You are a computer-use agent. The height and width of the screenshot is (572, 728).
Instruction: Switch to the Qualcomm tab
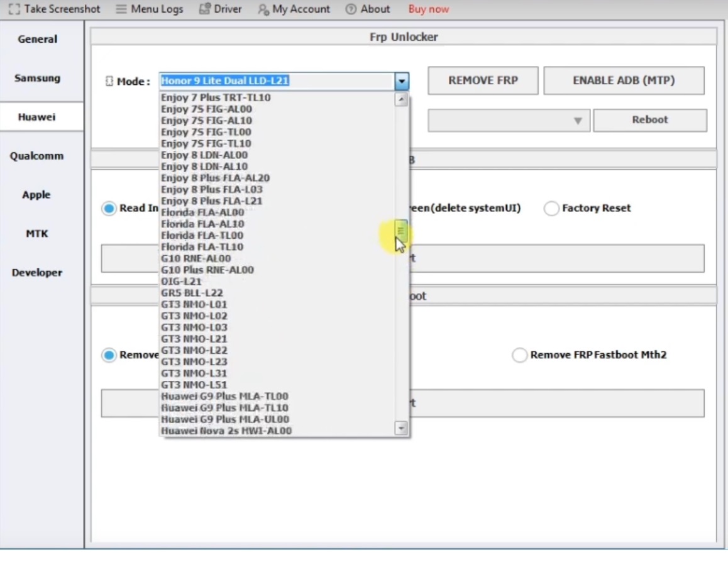pyautogui.click(x=38, y=156)
